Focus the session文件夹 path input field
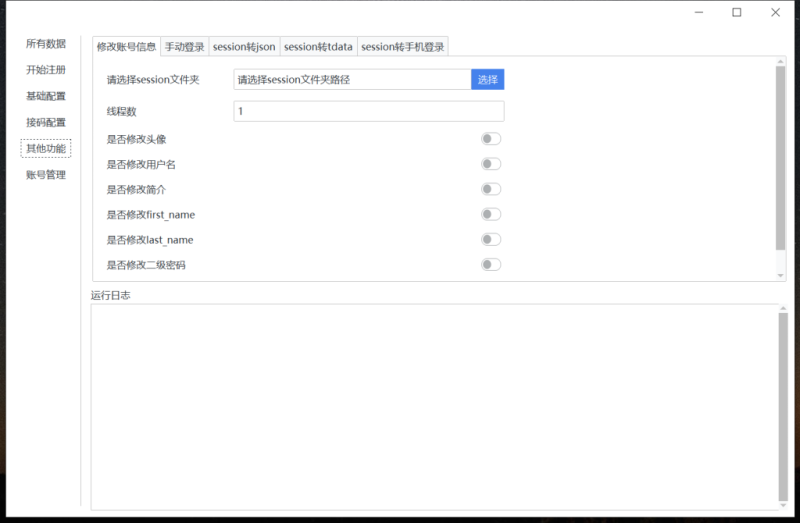 pyautogui.click(x=352, y=79)
